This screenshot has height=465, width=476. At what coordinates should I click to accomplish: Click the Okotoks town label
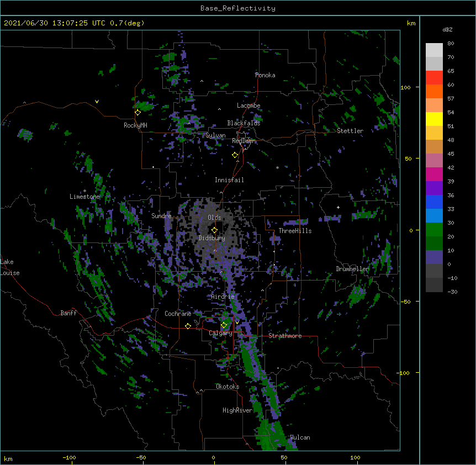point(228,387)
